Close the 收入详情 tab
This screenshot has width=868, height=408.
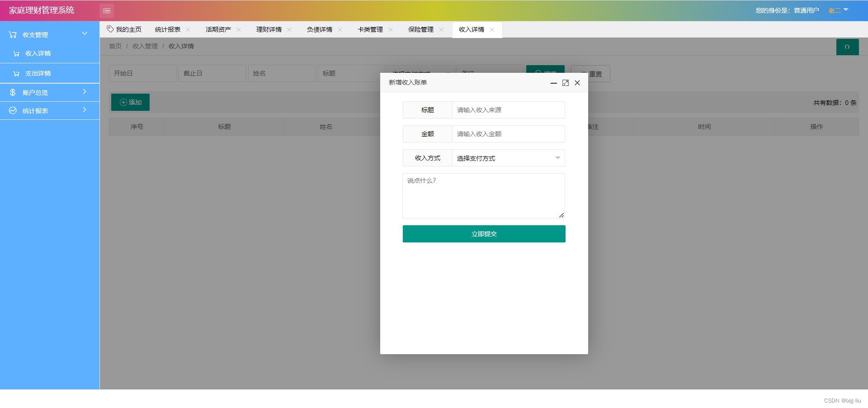[492, 29]
